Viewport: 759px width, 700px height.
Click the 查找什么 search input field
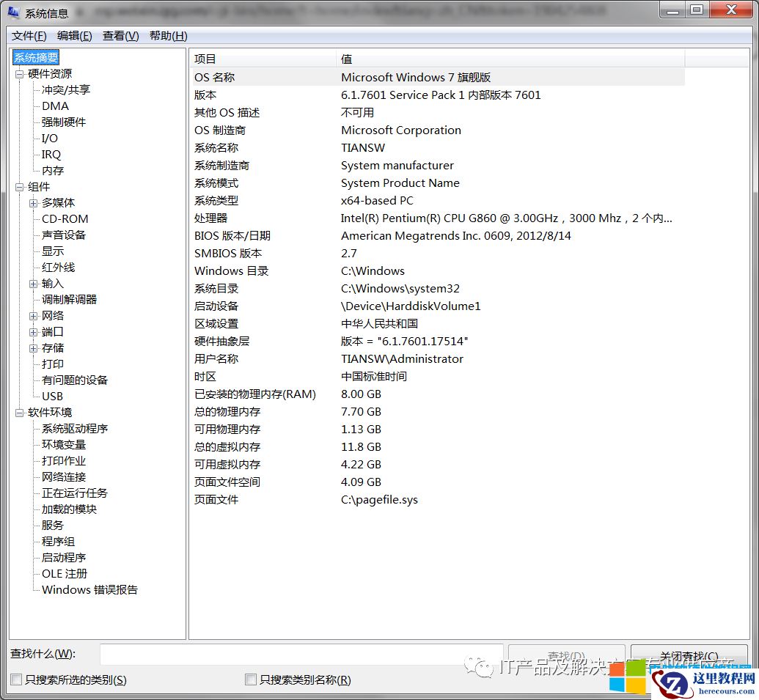point(301,655)
